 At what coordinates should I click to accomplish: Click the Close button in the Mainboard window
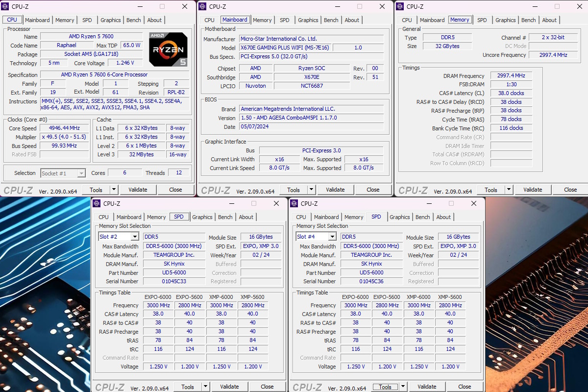click(x=373, y=190)
